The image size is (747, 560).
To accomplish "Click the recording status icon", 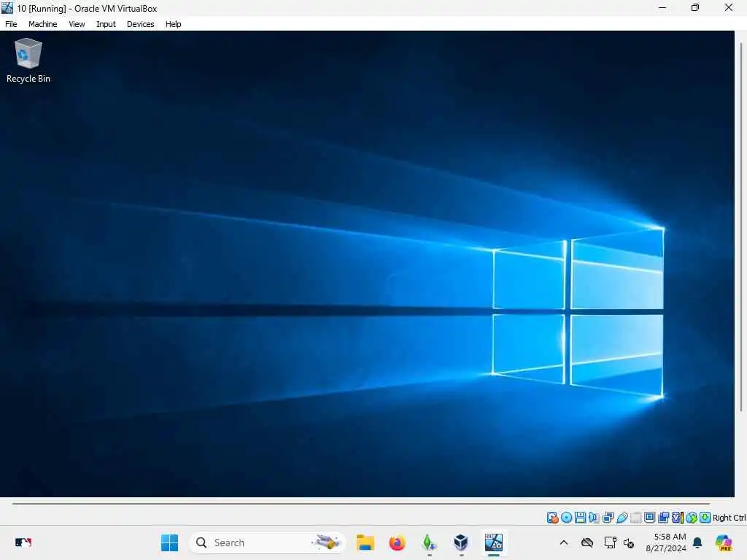I will [663, 518].
